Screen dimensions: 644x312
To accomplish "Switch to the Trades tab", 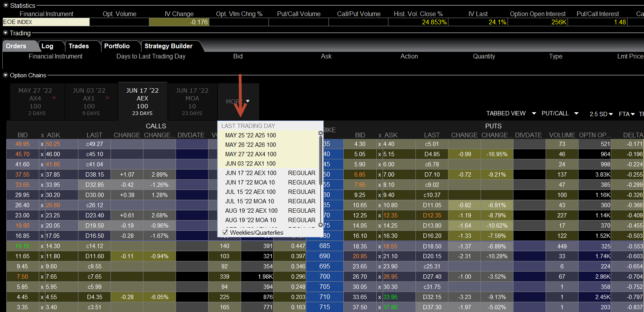I will 79,46.
